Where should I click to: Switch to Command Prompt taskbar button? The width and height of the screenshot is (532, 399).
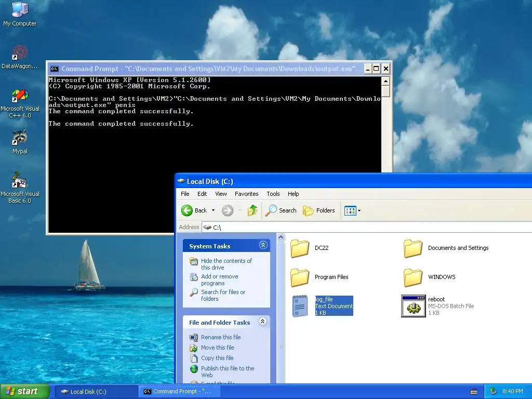(x=179, y=392)
